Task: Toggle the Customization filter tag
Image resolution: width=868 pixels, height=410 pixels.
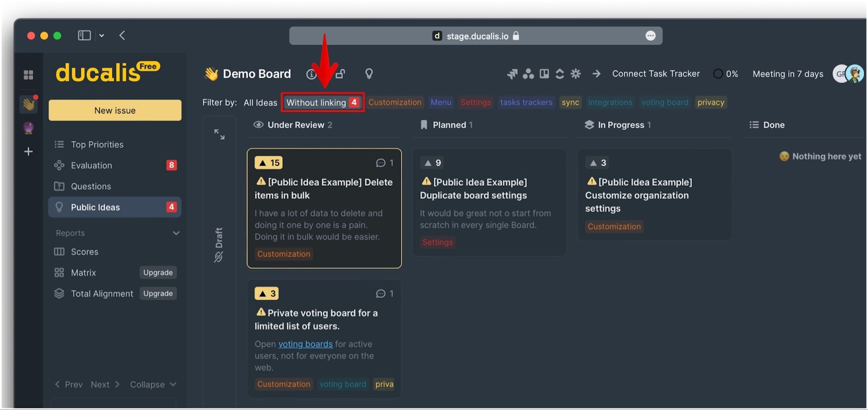Action: [394, 103]
